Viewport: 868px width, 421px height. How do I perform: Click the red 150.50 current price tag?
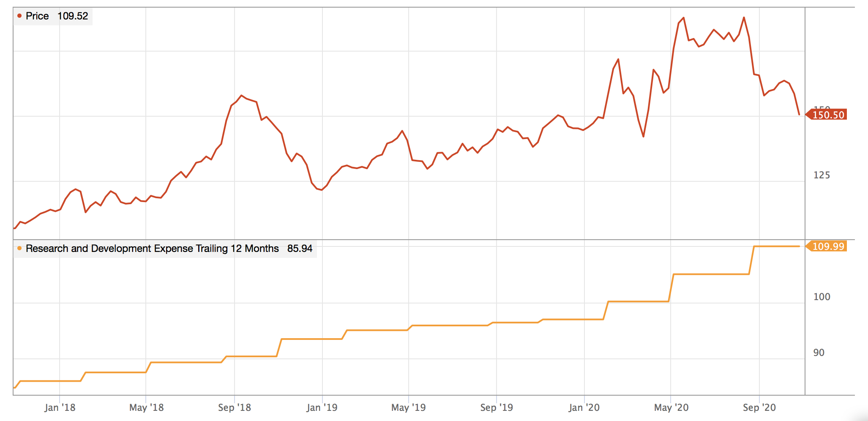click(x=828, y=115)
